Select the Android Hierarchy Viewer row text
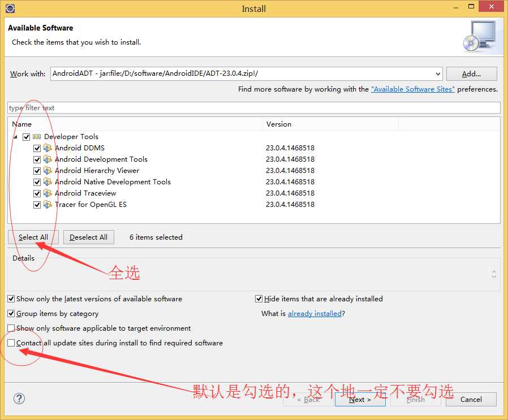Viewport: 508px width, 420px height. (97, 171)
